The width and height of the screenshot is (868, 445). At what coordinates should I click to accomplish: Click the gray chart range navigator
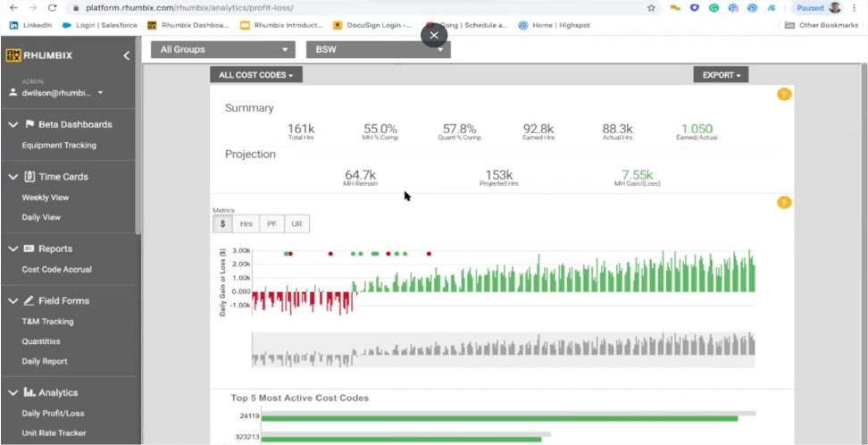[503, 349]
